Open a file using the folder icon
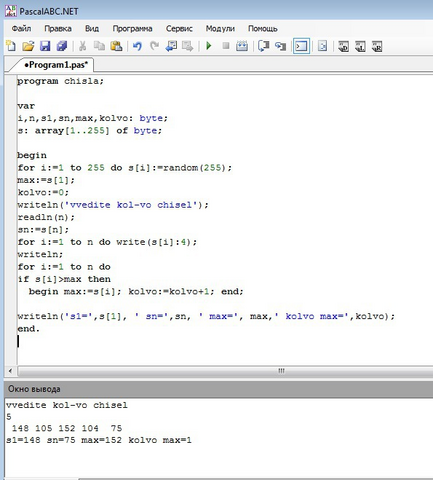Screen dimensions: 433x480 coord(28,46)
